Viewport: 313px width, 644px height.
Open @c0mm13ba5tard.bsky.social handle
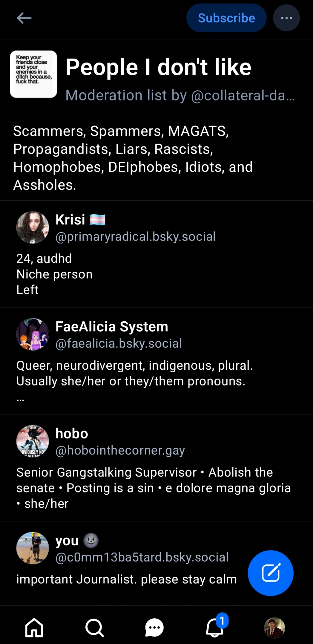(x=142, y=557)
